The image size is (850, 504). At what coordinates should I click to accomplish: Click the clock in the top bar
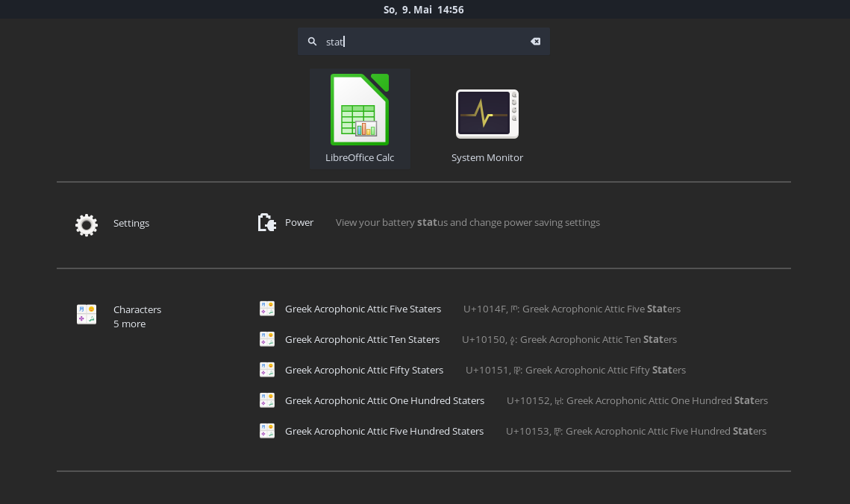coord(423,10)
